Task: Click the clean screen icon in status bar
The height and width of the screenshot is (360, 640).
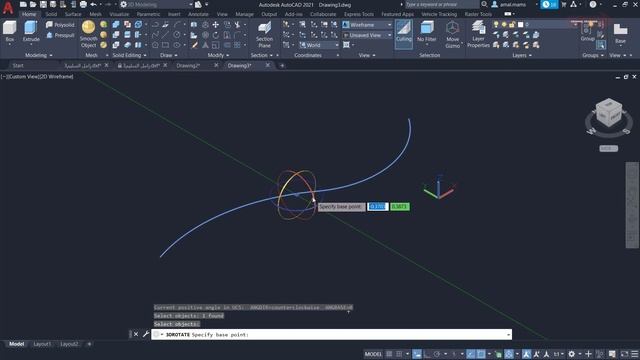Action: tap(624, 354)
